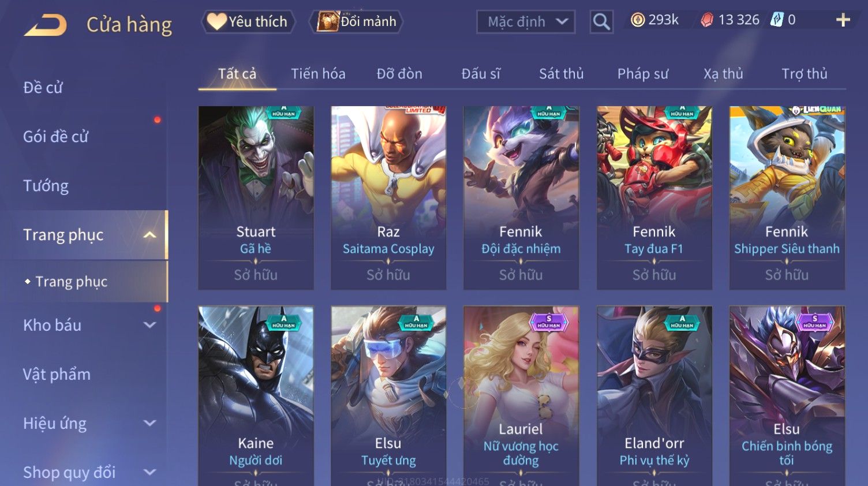Switch to the Sát thủ tab
Screen dimensions: 868x486
coord(561,74)
